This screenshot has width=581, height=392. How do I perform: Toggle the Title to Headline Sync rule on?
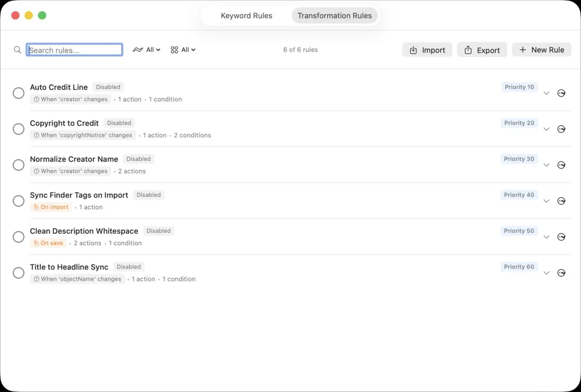pos(18,272)
